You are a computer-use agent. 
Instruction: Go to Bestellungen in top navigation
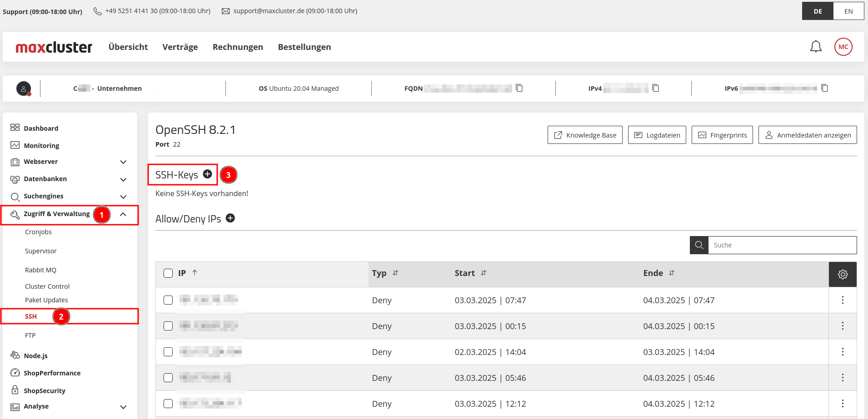[304, 47]
